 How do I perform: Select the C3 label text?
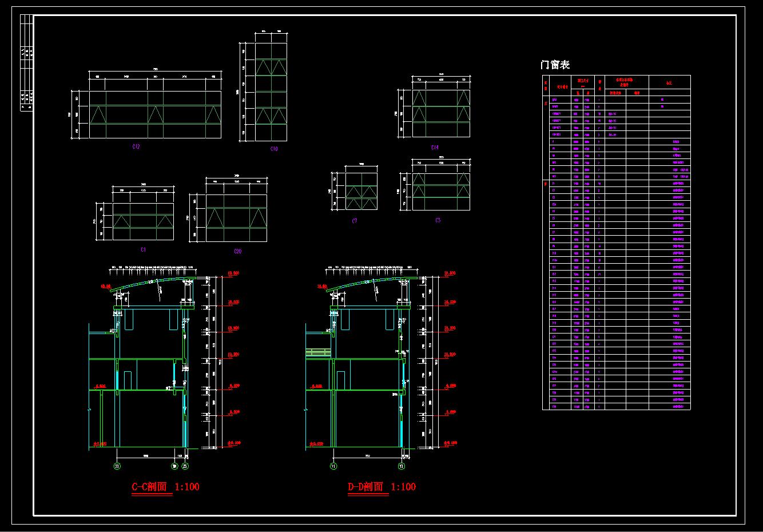438,220
